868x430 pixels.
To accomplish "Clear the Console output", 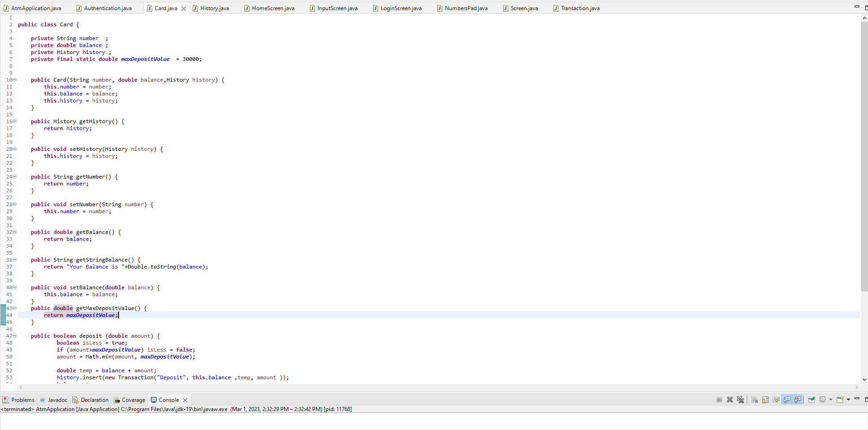I will (x=755, y=400).
